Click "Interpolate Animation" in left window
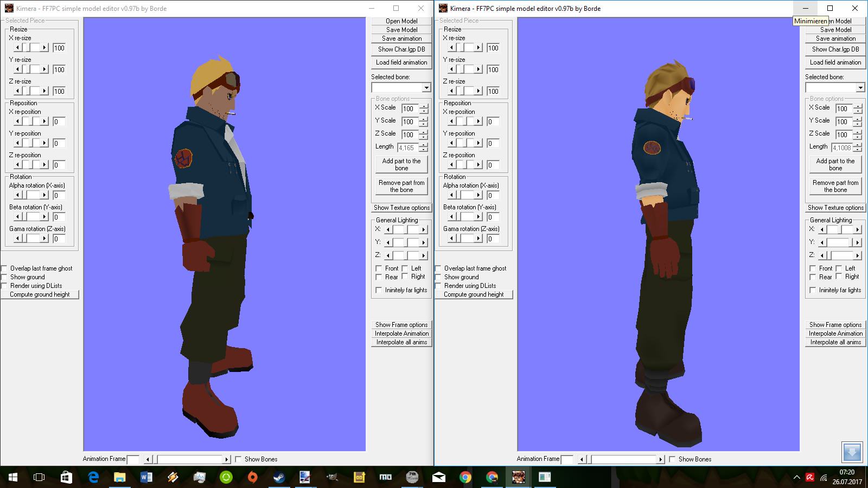 click(401, 333)
